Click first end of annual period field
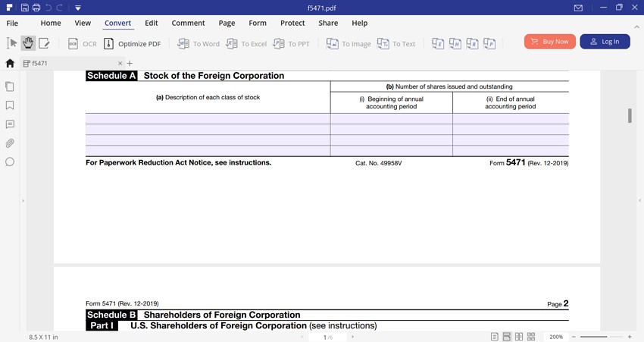644x342 pixels. point(511,119)
